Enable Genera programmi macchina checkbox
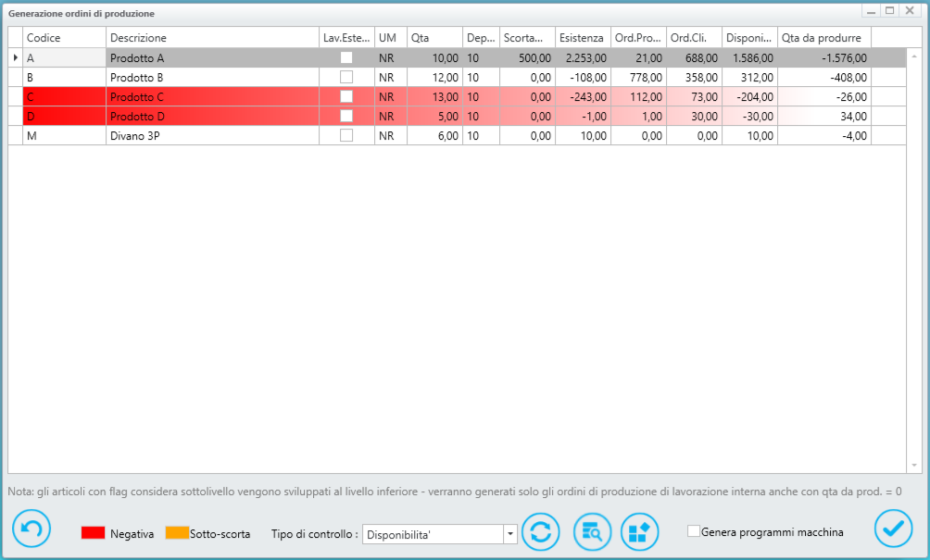 694,531
